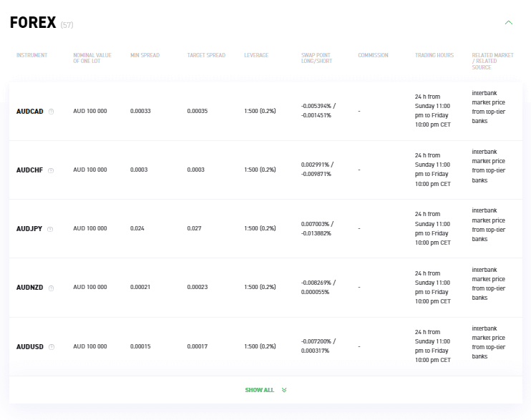Select the AUDCAD instrument name

click(30, 112)
